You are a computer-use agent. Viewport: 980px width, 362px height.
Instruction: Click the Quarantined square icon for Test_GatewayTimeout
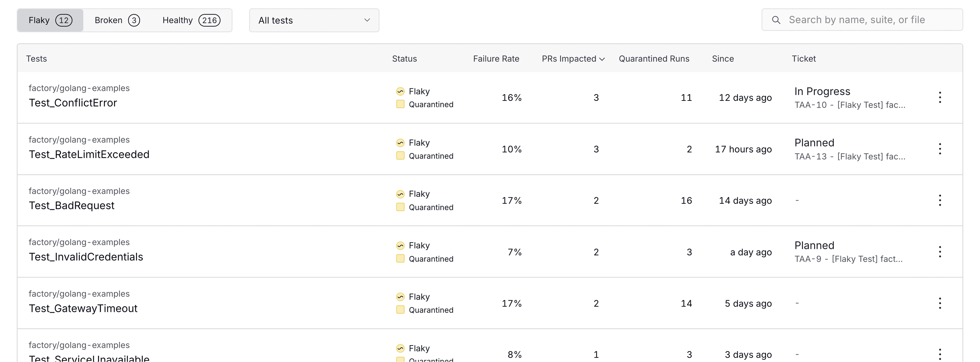(x=400, y=310)
